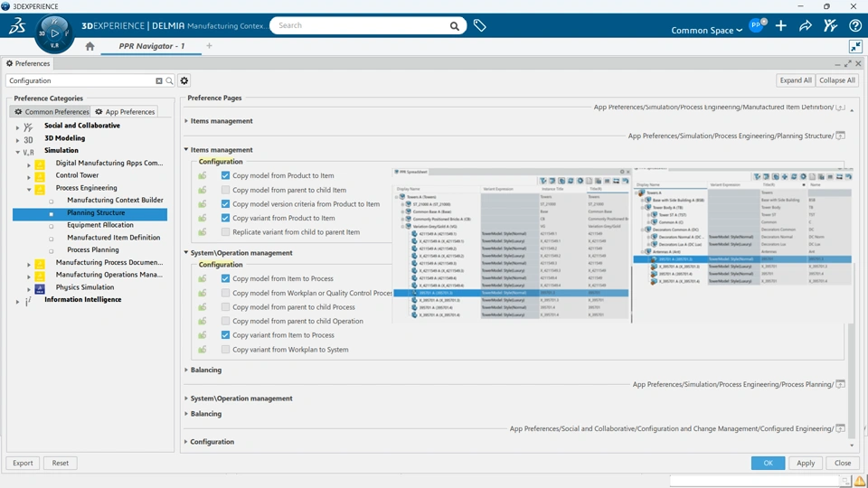
Task: Uncheck Copy variant from Item to Process
Action: [225, 334]
